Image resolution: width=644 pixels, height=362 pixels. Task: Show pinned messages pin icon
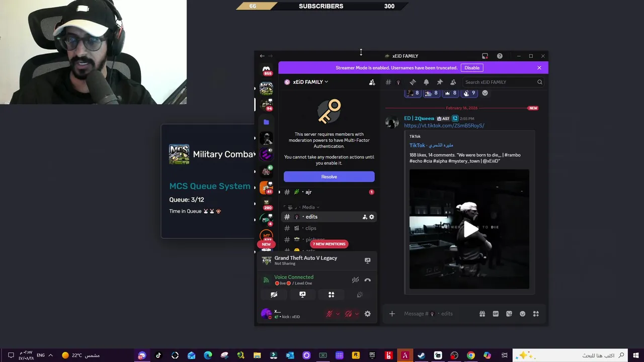click(440, 82)
